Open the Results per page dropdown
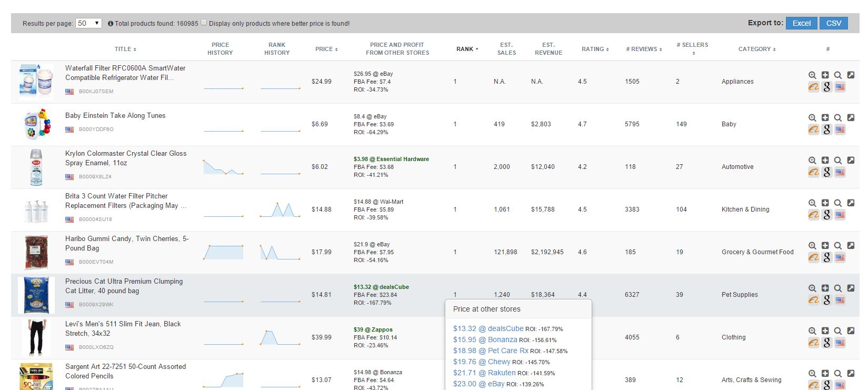Image resolution: width=868 pixels, height=390 pixels. (88, 23)
